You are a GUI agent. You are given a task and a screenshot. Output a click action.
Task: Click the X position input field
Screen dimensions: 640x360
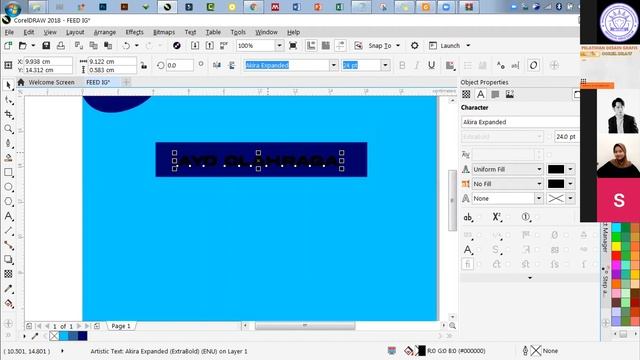coord(48,61)
